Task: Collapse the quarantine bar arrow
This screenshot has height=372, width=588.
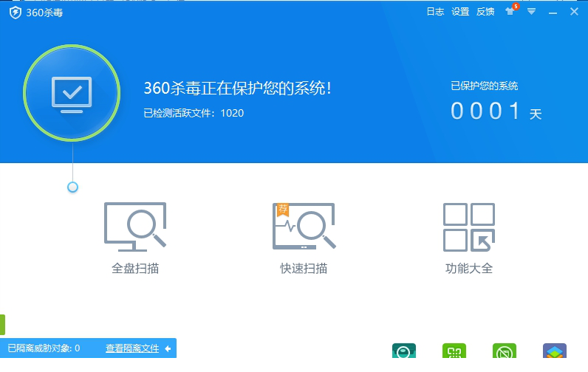Action: point(168,349)
